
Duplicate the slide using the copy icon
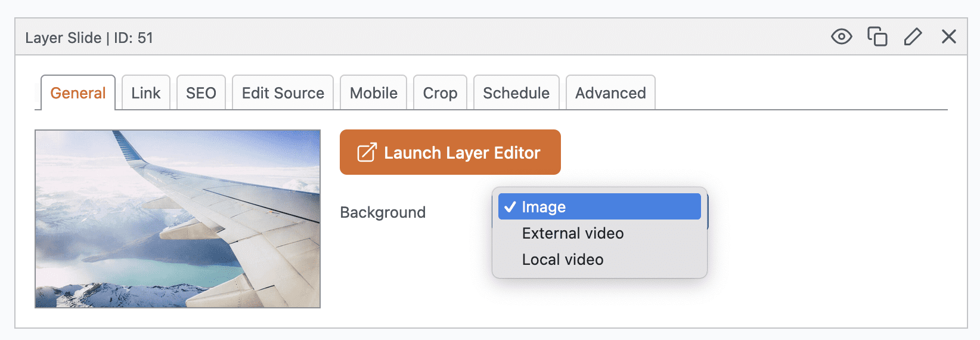click(x=877, y=37)
